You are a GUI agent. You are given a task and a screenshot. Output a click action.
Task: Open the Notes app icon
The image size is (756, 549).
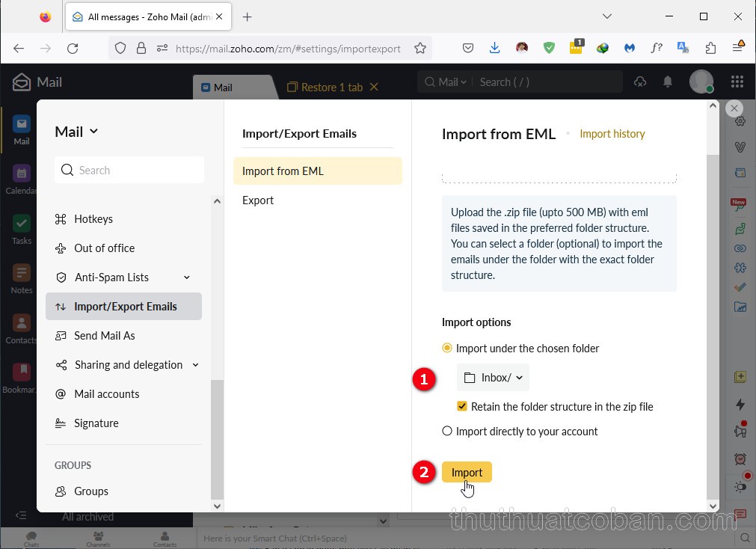21,274
